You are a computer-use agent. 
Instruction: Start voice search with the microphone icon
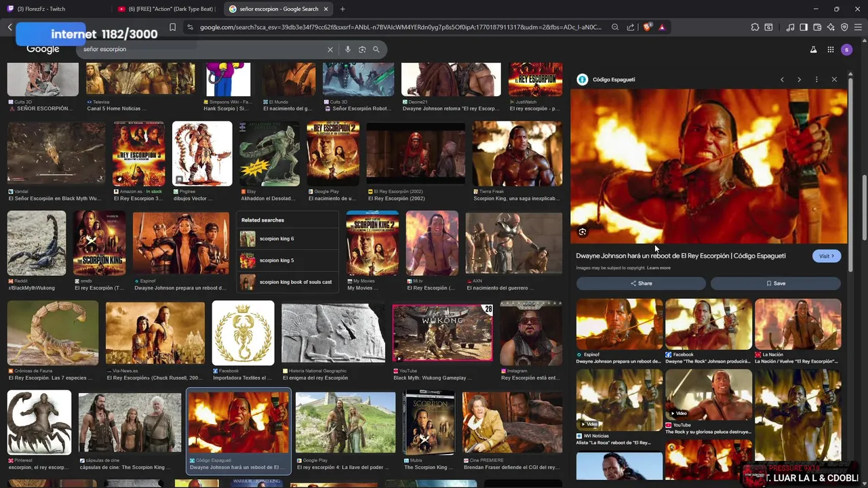tap(348, 49)
